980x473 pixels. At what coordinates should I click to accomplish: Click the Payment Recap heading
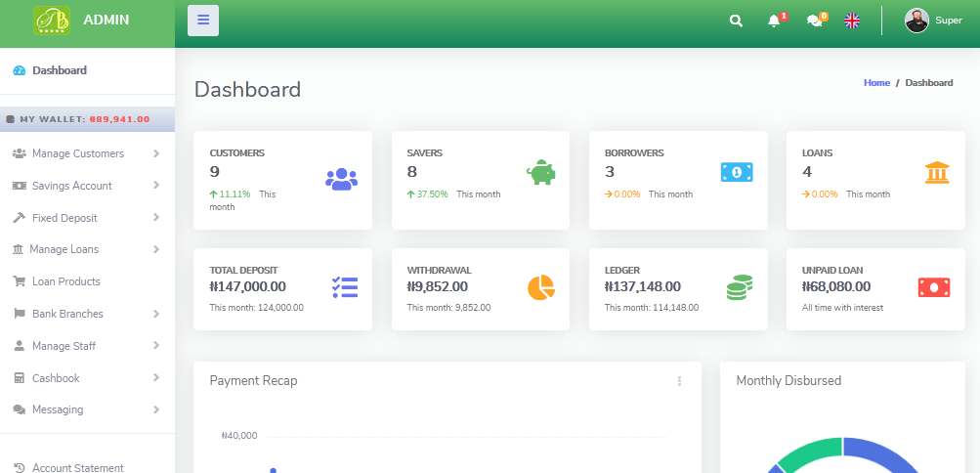253,380
